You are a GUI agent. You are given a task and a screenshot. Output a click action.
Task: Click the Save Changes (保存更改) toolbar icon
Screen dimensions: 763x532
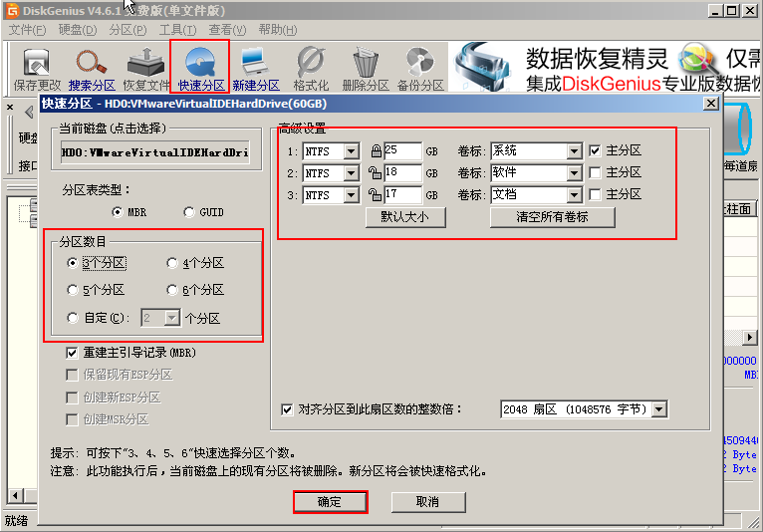[37, 70]
